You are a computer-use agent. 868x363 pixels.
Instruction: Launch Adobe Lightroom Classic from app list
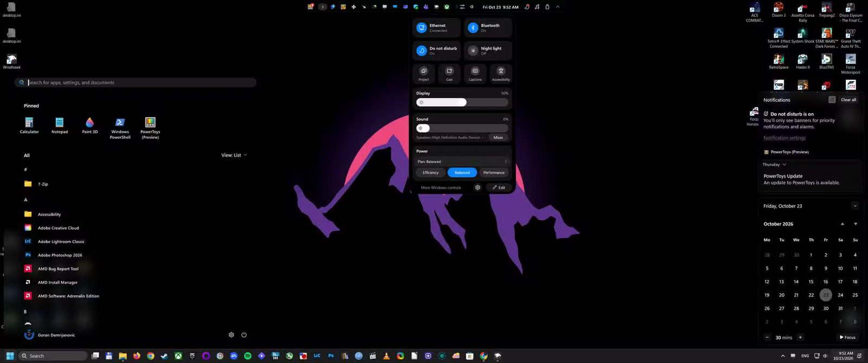[x=55, y=242]
